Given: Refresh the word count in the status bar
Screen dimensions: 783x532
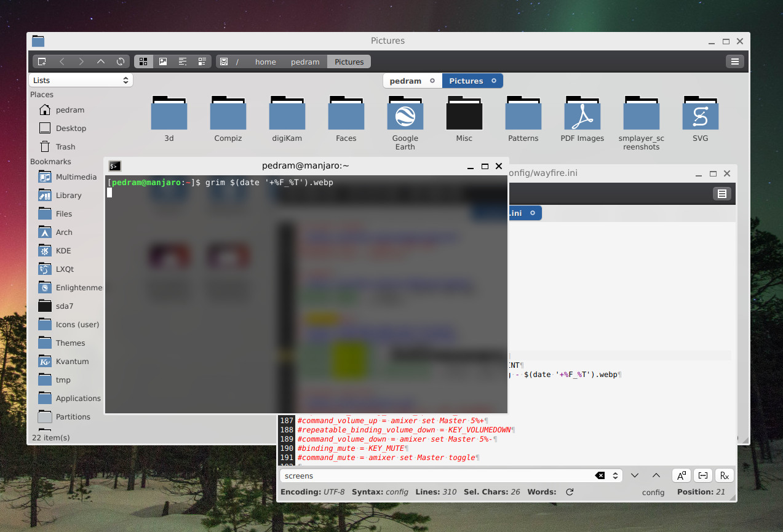Looking at the screenshot, I should [569, 492].
